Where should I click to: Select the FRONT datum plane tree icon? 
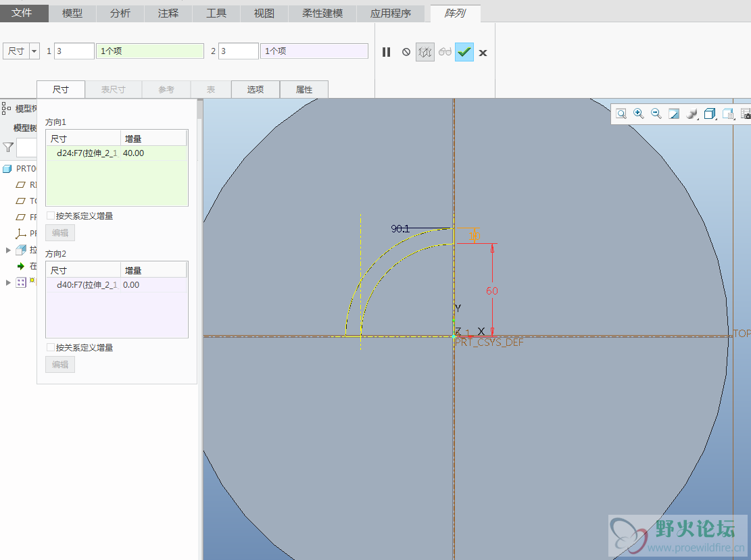click(x=20, y=218)
